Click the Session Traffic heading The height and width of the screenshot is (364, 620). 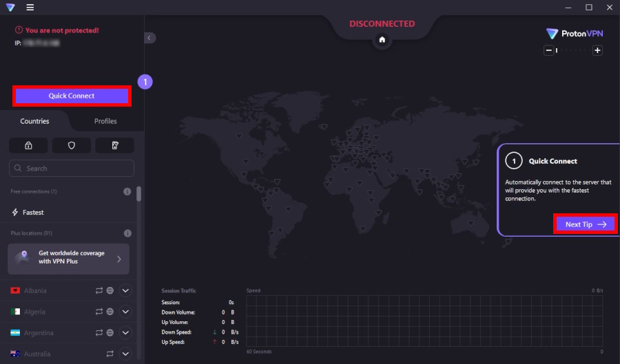[178, 290]
